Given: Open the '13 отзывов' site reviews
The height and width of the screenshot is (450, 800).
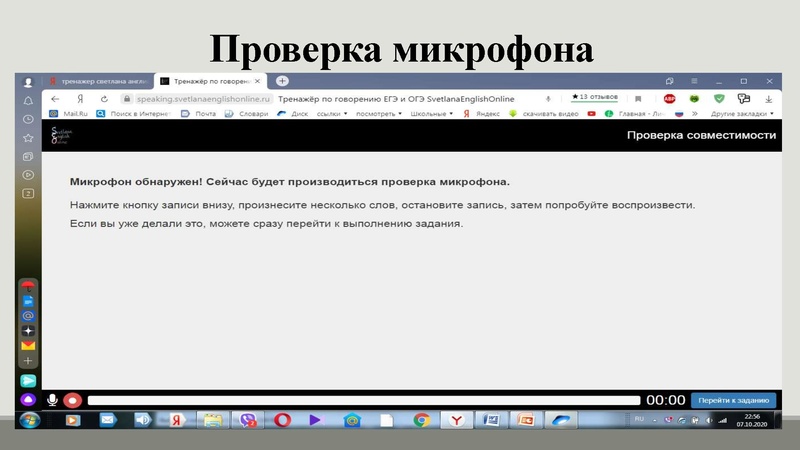Looking at the screenshot, I should [x=595, y=97].
